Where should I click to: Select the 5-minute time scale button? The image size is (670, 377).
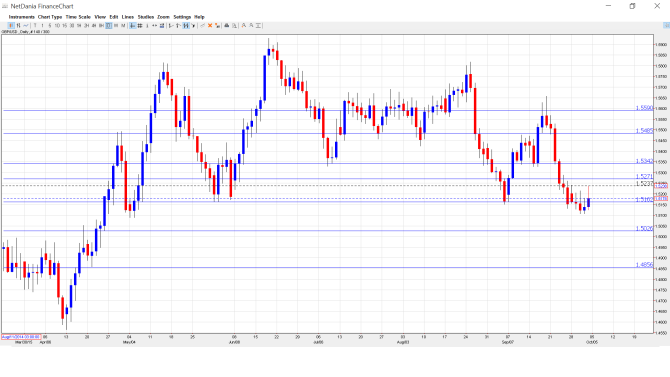50,26
